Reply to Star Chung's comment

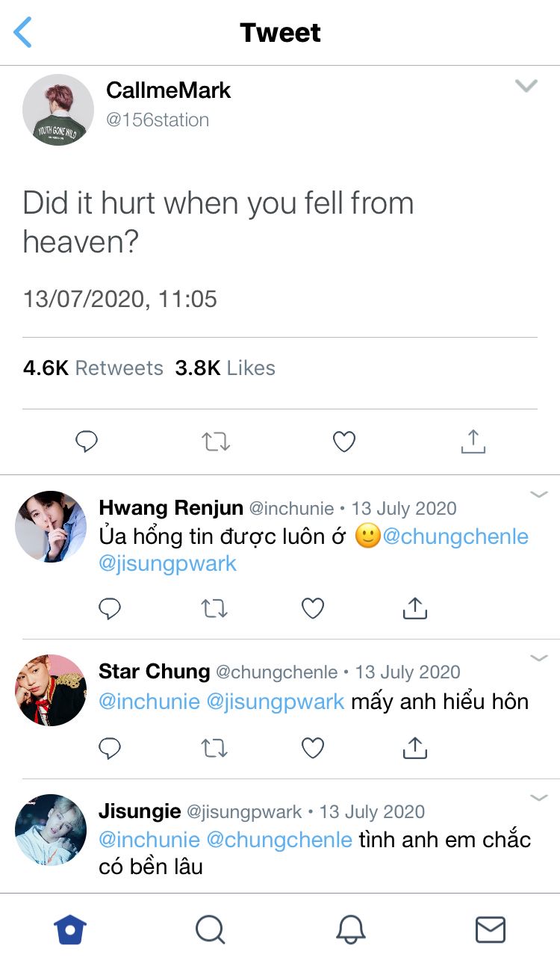click(x=110, y=748)
